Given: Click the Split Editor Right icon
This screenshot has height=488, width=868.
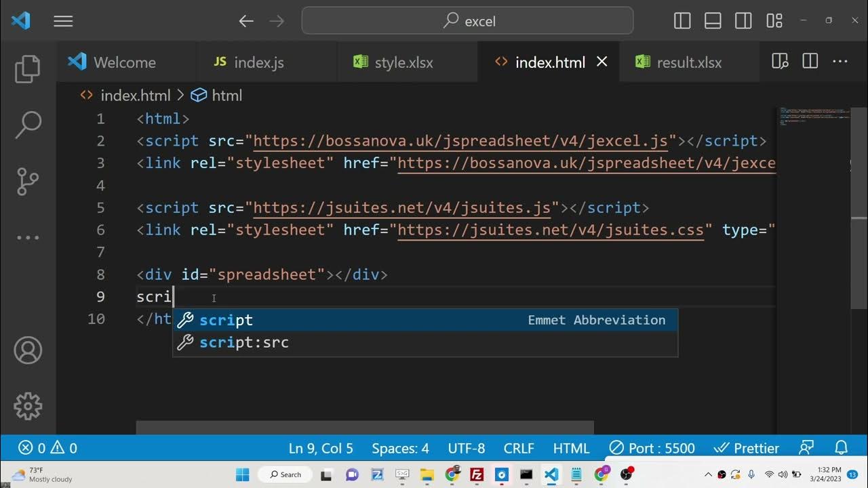Looking at the screenshot, I should pyautogui.click(x=810, y=62).
